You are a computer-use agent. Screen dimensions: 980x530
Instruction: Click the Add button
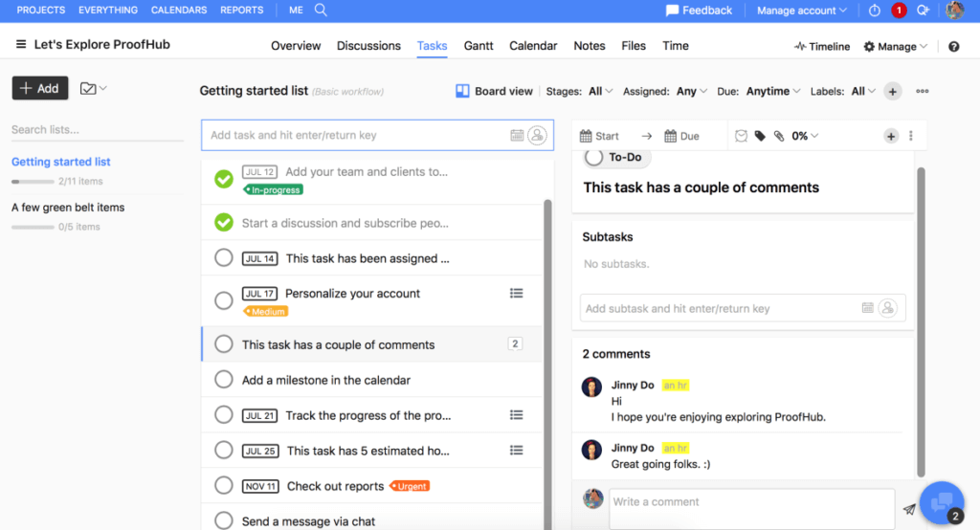(x=40, y=88)
